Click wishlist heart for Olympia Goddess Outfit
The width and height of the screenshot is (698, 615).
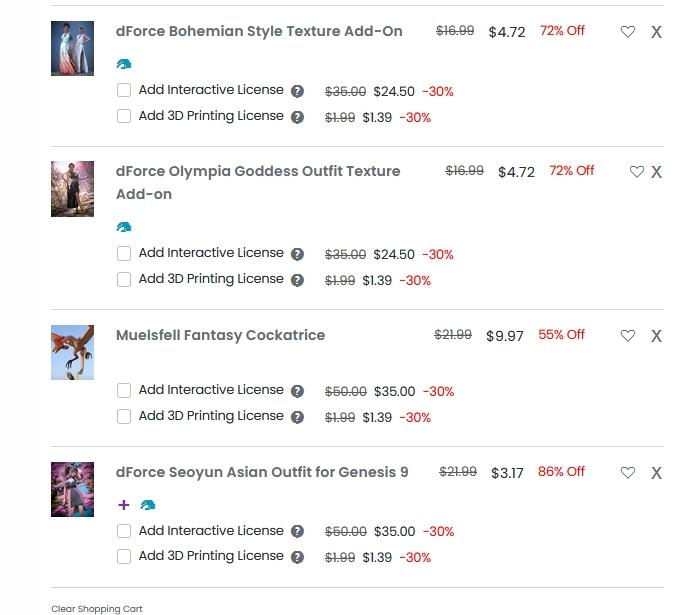pos(637,172)
